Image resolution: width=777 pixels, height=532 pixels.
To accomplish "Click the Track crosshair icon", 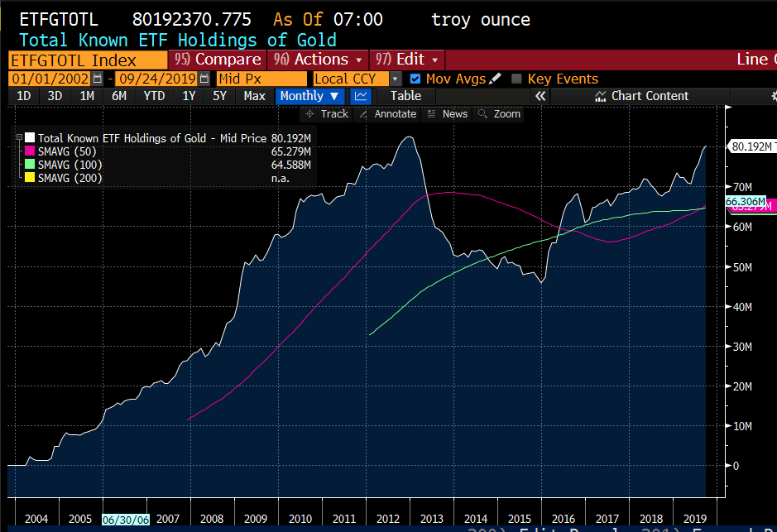I will pos(310,114).
